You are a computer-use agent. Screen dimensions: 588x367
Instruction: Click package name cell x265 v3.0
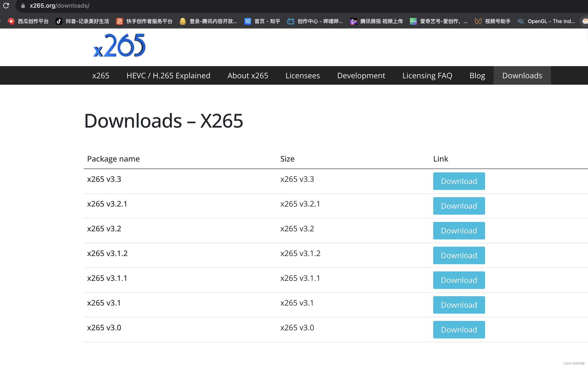[x=104, y=328]
